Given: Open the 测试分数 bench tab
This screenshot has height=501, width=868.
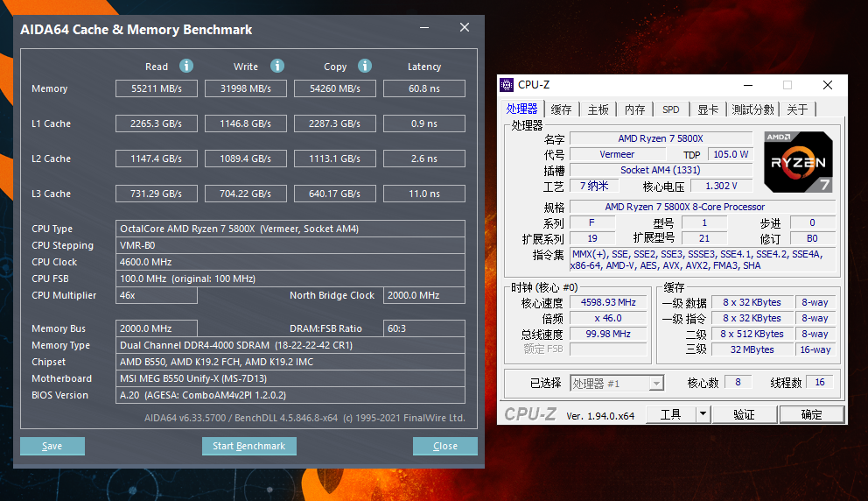Looking at the screenshot, I should click(752, 109).
